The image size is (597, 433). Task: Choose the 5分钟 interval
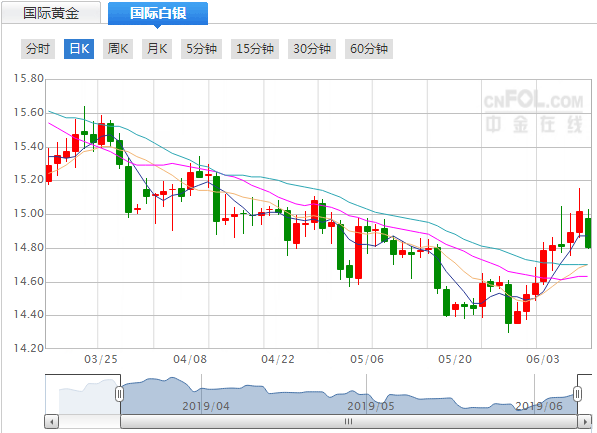(x=201, y=49)
